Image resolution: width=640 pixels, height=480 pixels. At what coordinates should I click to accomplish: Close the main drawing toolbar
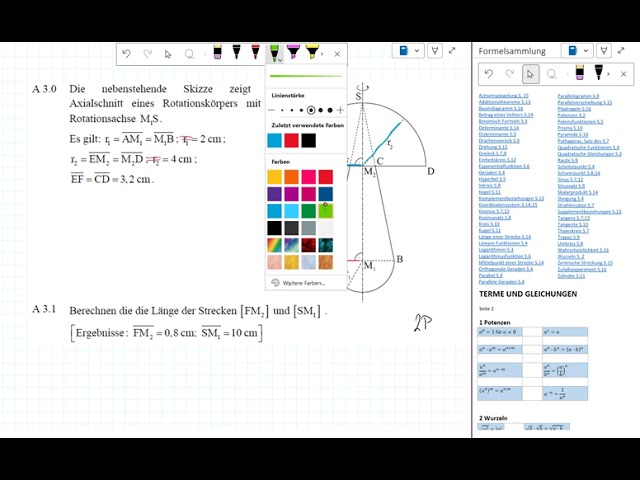337,54
